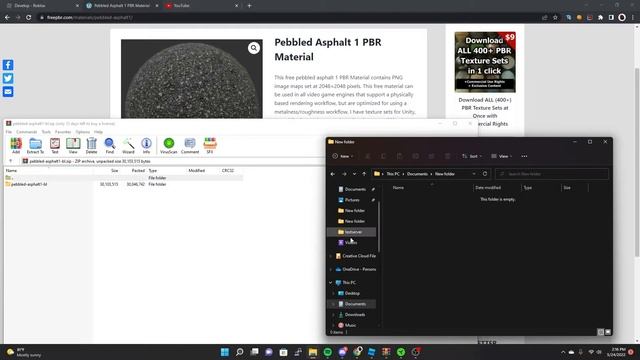Expand Downloads under This PC
Image resolution: width=640 pixels, height=360 pixels.
333,315
